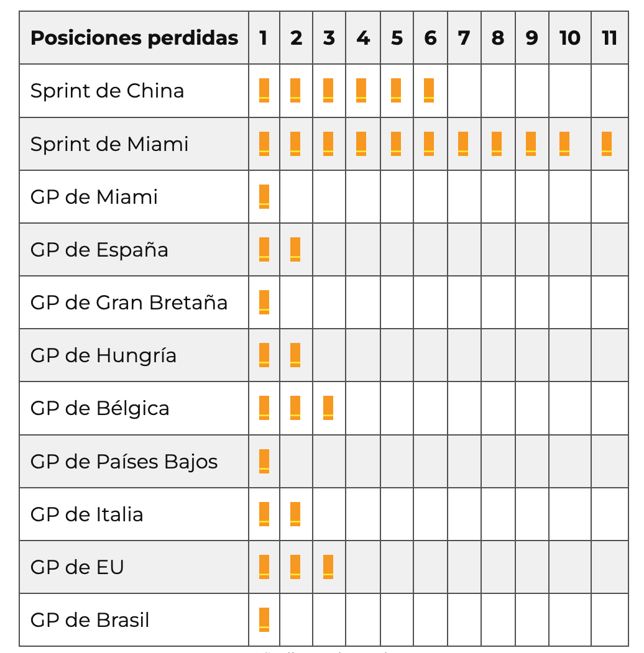Click the GP de Países Bajos orange marker
Screen dimensions: 644x653
click(264, 461)
